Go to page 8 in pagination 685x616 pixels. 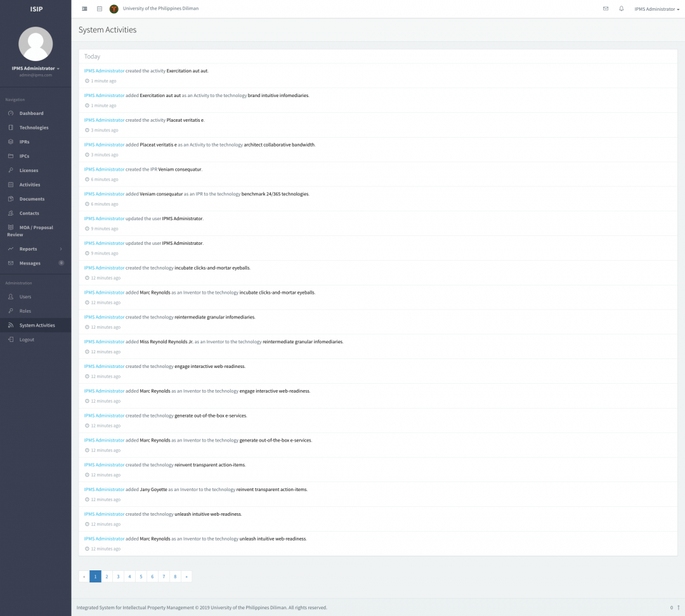[175, 577]
